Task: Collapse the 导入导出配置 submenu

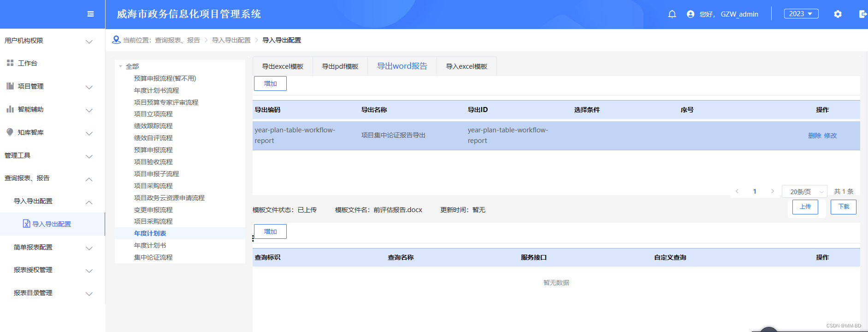Action: 89,202
